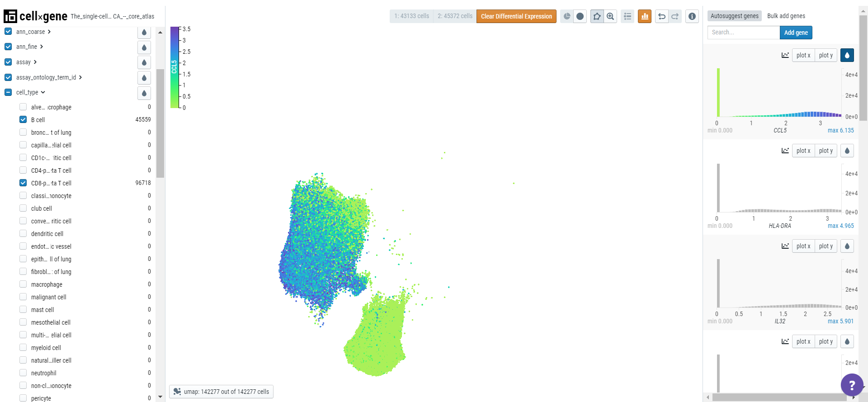Expand the assay category chevron
Screen dimensions: 868x402
point(35,62)
